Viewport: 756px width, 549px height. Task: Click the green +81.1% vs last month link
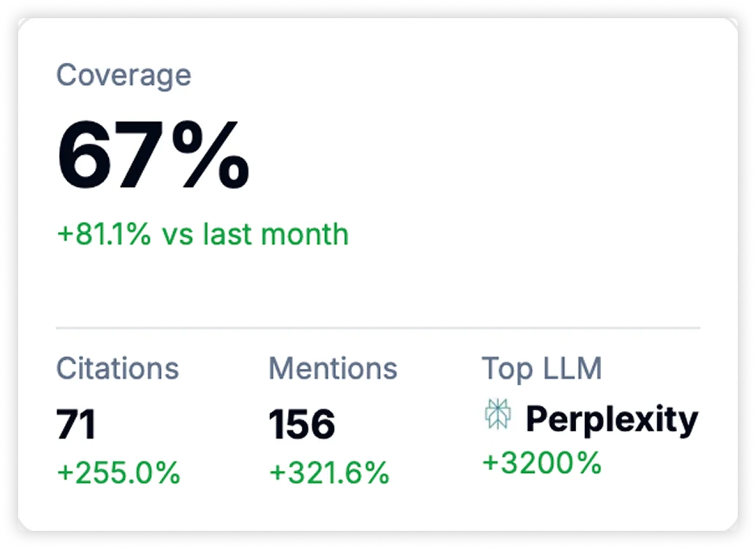[x=203, y=234]
